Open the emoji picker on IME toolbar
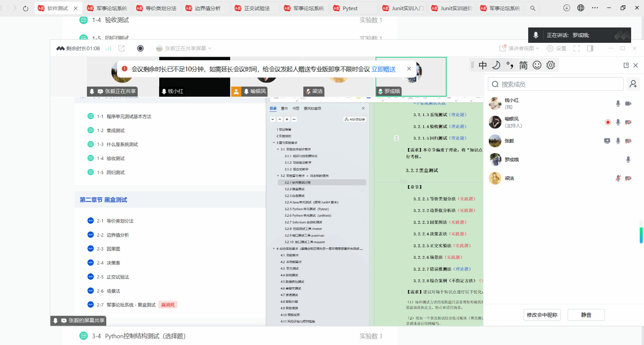This screenshot has width=644, height=345. [x=537, y=65]
